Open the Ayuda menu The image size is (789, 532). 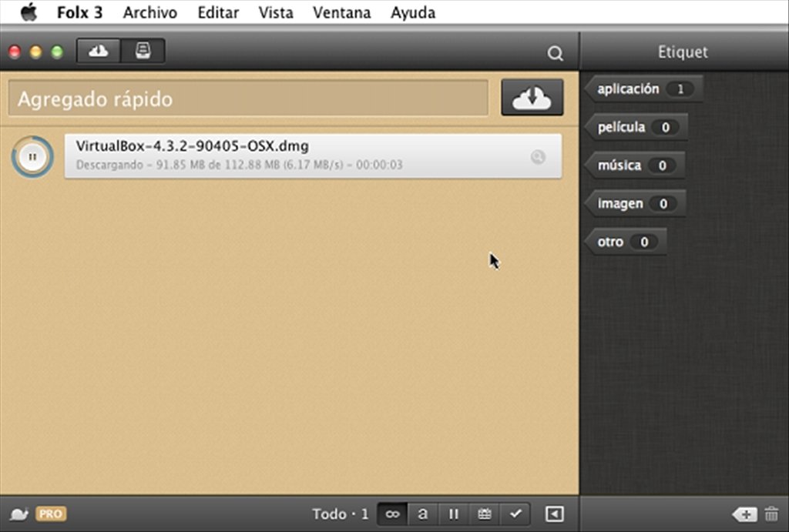413,12
